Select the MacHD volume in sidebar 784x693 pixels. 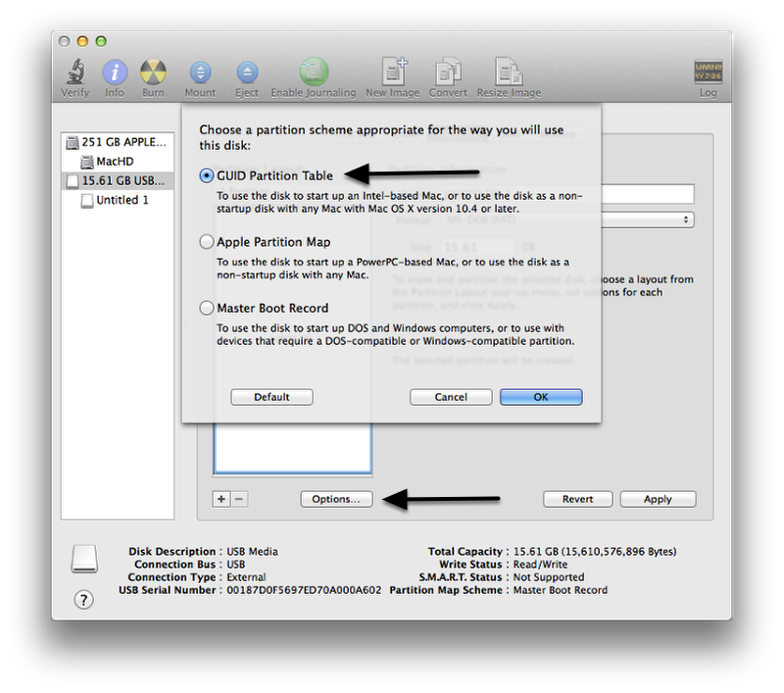click(115, 161)
